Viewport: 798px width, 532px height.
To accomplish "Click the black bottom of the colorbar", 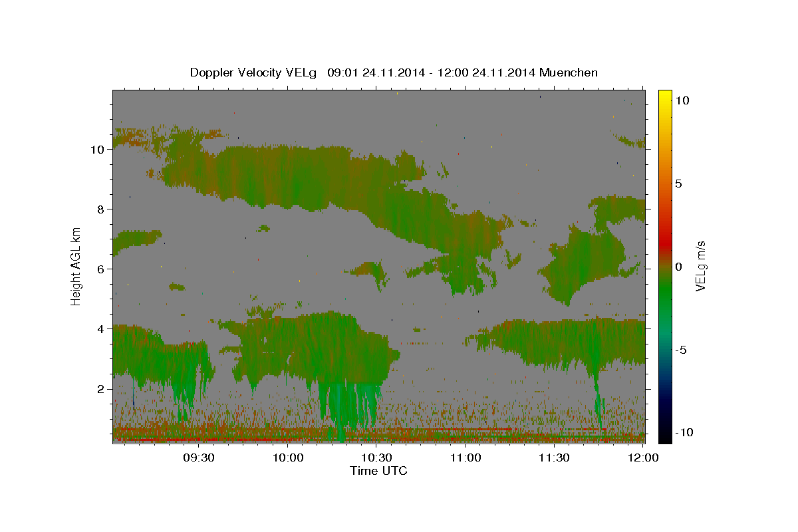I will click(664, 436).
